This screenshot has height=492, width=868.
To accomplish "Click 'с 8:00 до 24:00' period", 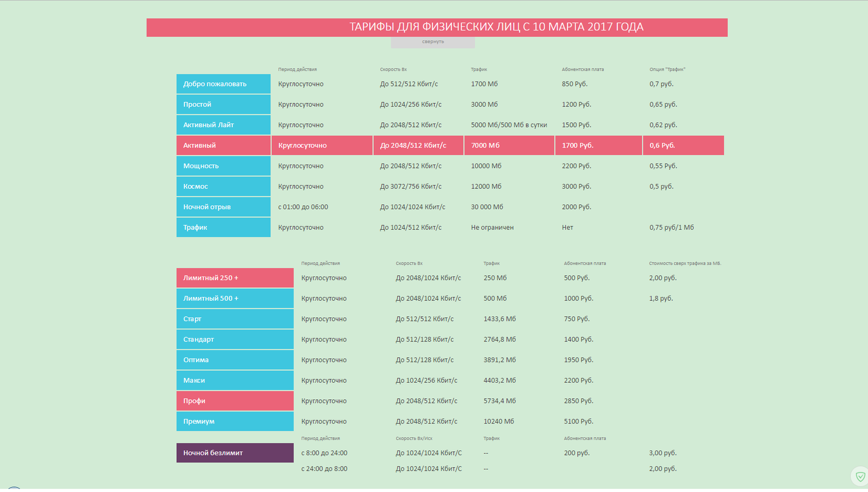I will pyautogui.click(x=324, y=453).
